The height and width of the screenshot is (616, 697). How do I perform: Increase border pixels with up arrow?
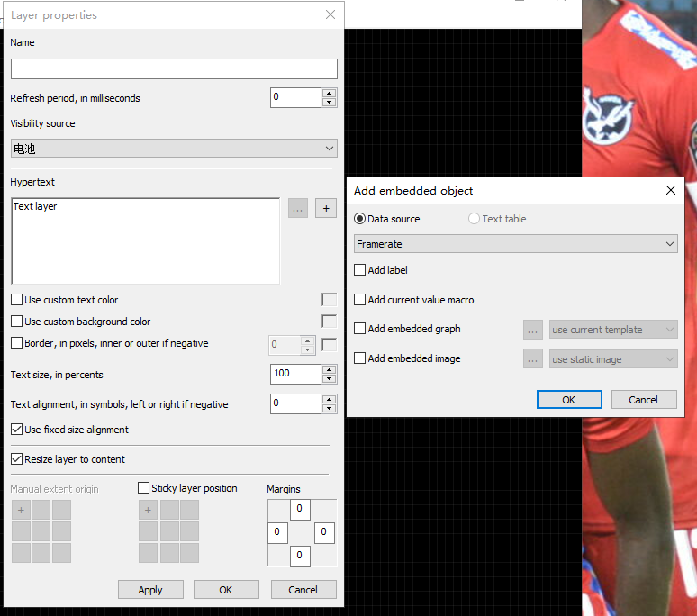pyautogui.click(x=308, y=341)
